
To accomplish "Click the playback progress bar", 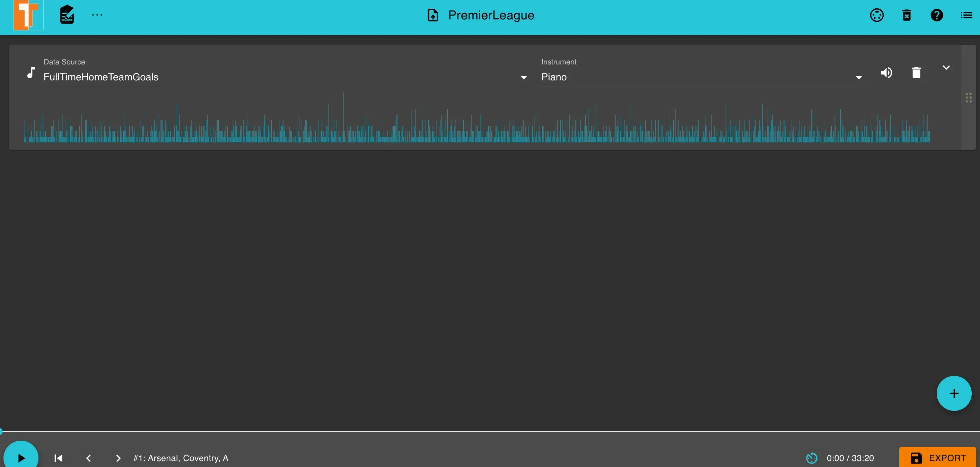I will pos(490,431).
